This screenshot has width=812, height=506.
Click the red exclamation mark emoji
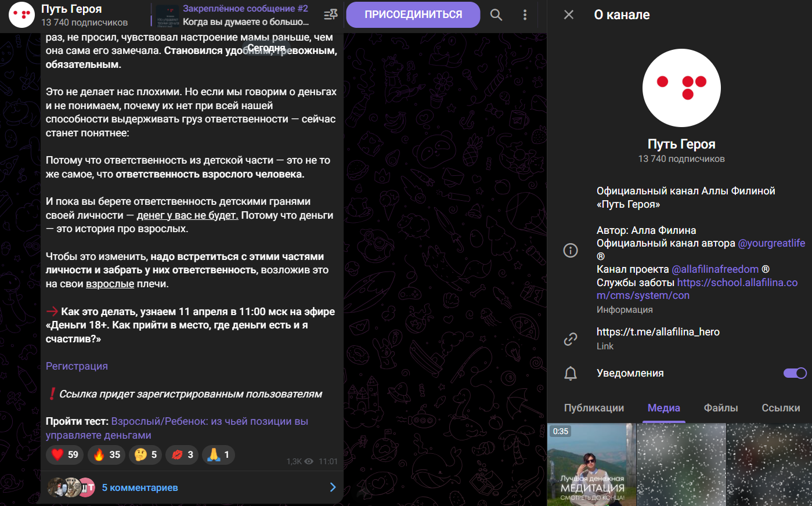click(52, 394)
